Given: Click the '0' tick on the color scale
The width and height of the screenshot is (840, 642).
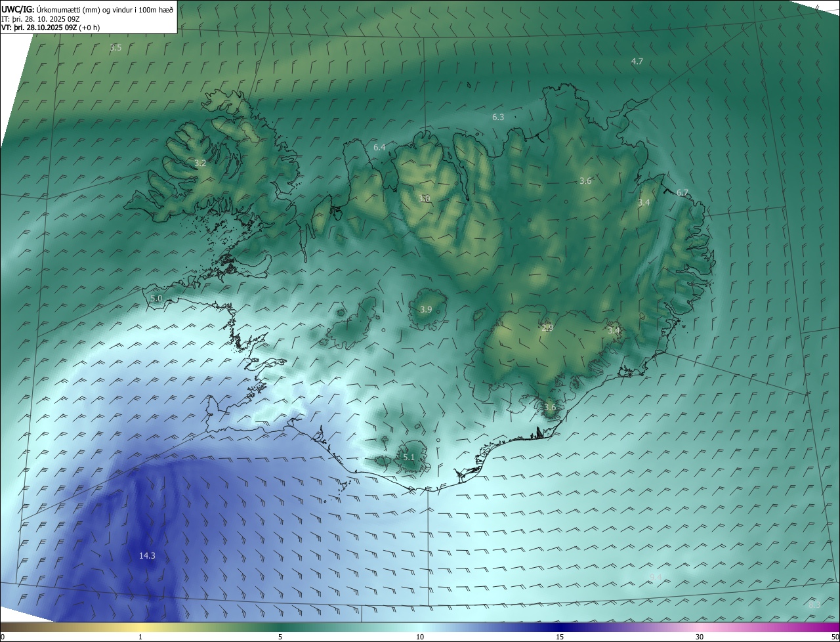Looking at the screenshot, I should (x=3, y=637).
